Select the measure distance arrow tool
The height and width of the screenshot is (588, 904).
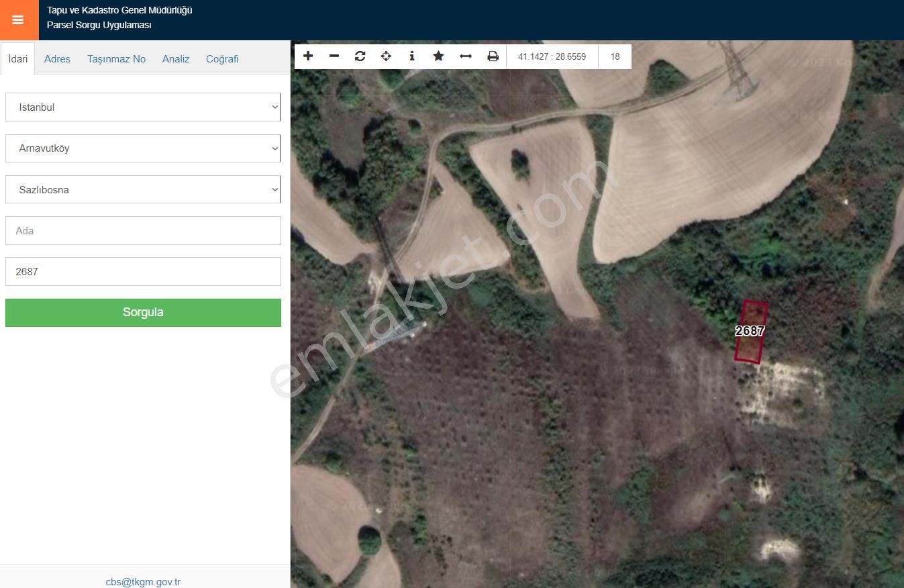pos(466,56)
